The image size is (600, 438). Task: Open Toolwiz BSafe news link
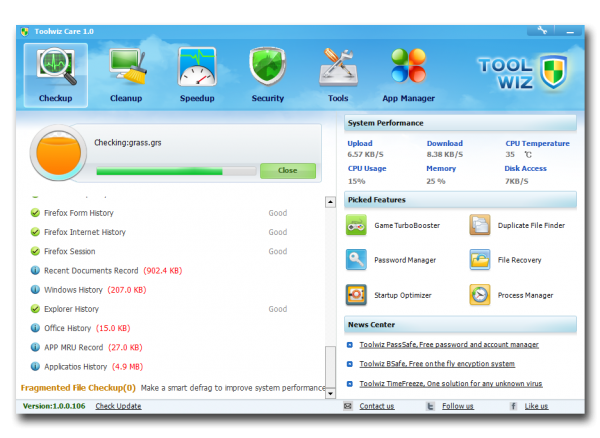[x=437, y=364]
